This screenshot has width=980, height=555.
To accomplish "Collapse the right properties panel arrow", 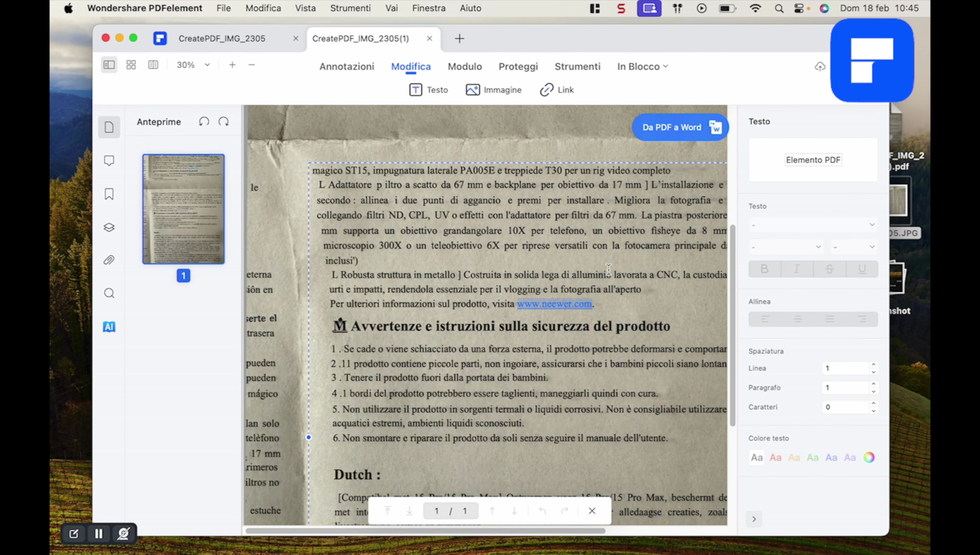I will click(754, 519).
